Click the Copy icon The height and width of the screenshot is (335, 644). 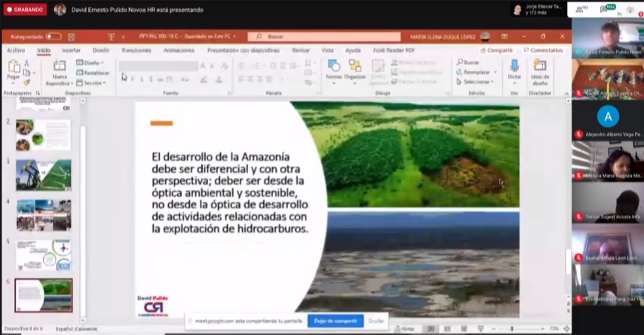pyautogui.click(x=26, y=72)
